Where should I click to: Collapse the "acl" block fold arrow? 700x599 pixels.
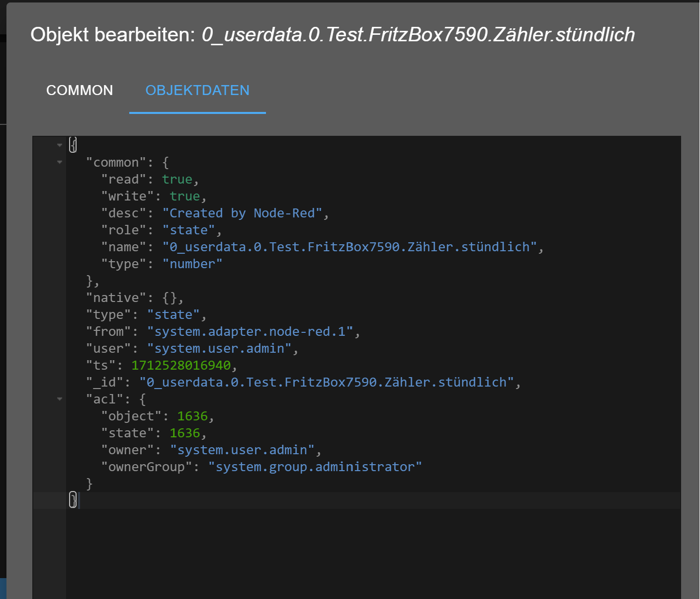click(x=60, y=399)
